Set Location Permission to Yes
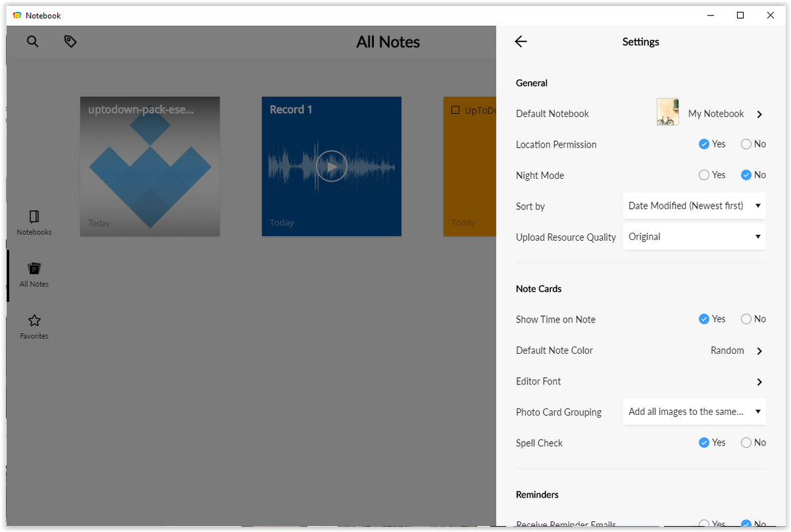The height and width of the screenshot is (532, 791). click(704, 144)
